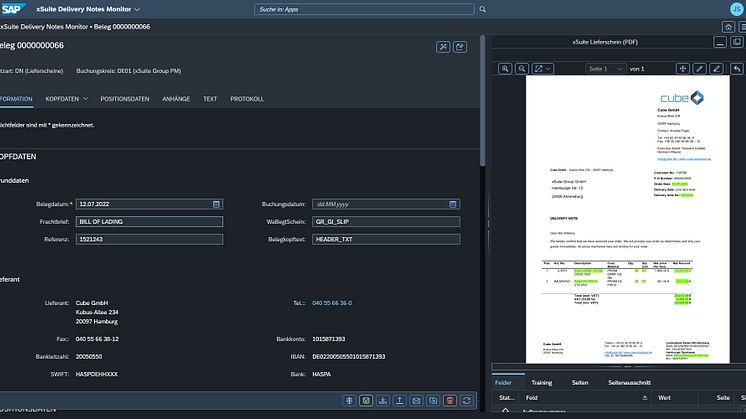Viewport: 746px width, 419px height.
Task: Open the Belegdatum calendar picker
Action: [215, 203]
